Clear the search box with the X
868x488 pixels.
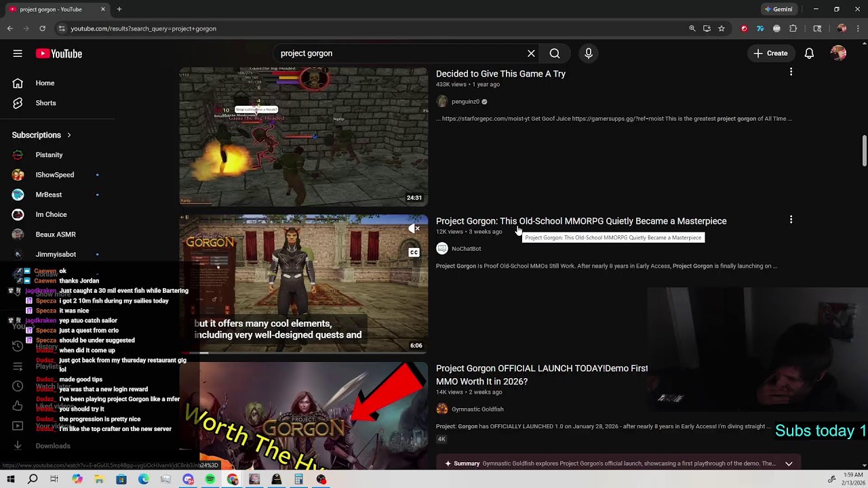531,54
